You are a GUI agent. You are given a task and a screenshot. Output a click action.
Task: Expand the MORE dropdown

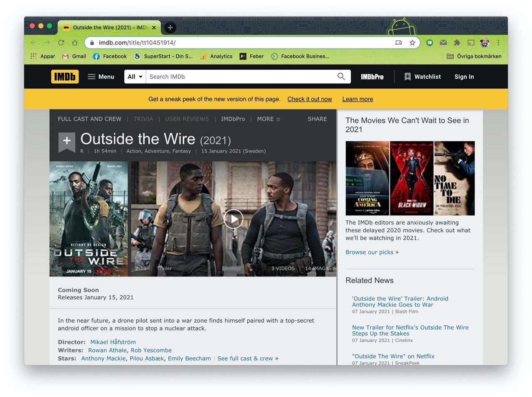point(268,119)
